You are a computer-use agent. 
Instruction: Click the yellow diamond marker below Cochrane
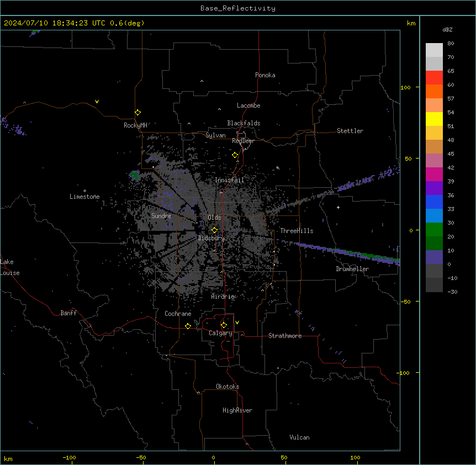pos(188,326)
